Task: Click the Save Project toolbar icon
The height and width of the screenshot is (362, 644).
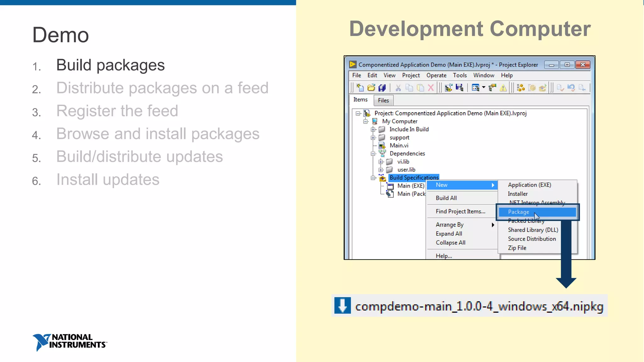Action: click(459, 88)
